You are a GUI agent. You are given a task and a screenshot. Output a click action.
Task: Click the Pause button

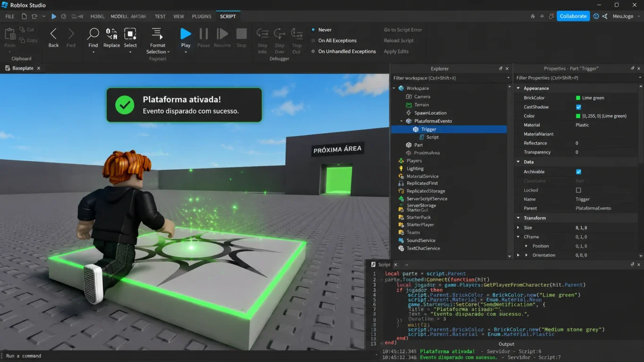coord(203,33)
